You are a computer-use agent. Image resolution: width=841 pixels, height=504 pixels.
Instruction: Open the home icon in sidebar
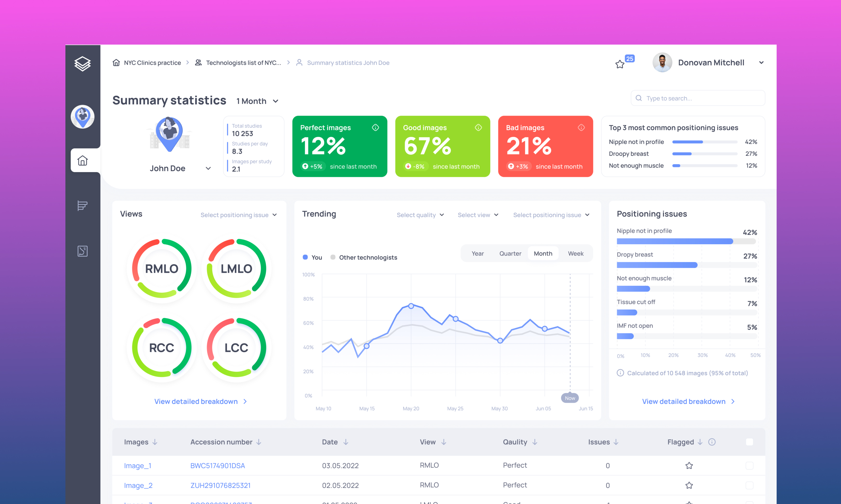[83, 161]
